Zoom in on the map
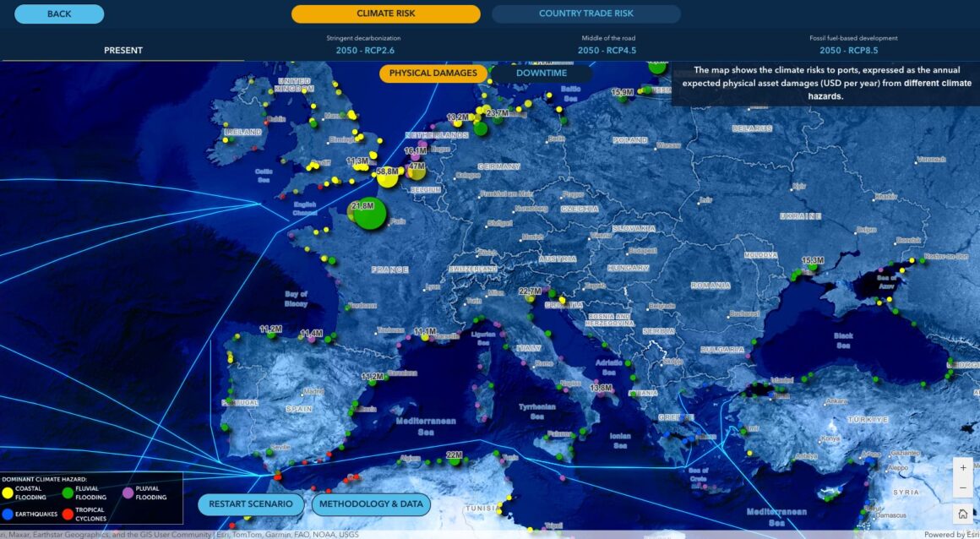980x539 pixels. coord(962,467)
